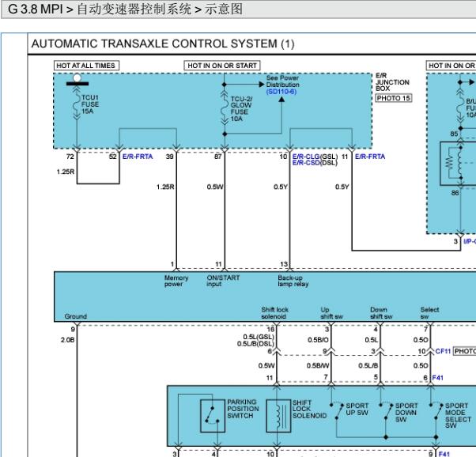476x457 pixels.
Task: Click the TCU1 FUSE 15A label
Action: 90,104
